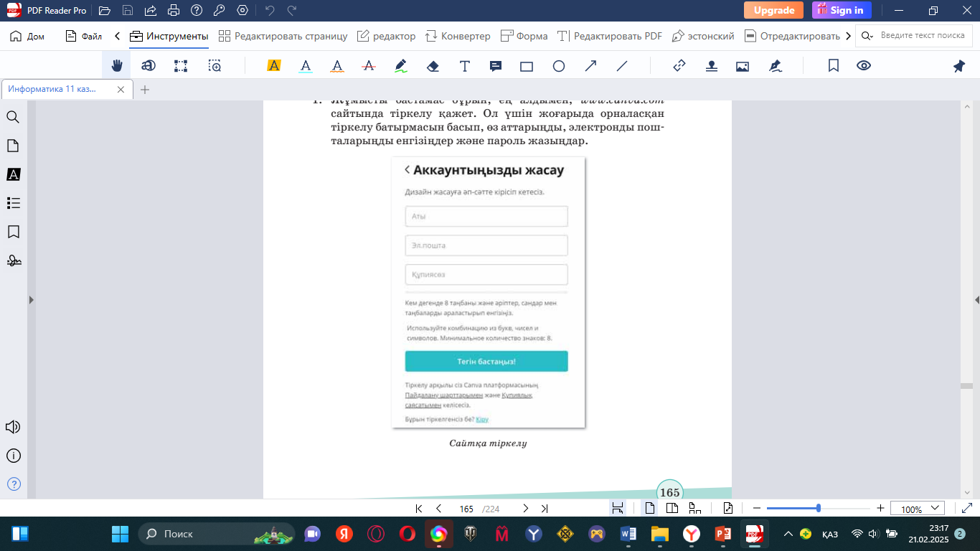Expand the left side panel
Viewport: 980px width, 551px height.
(x=31, y=299)
